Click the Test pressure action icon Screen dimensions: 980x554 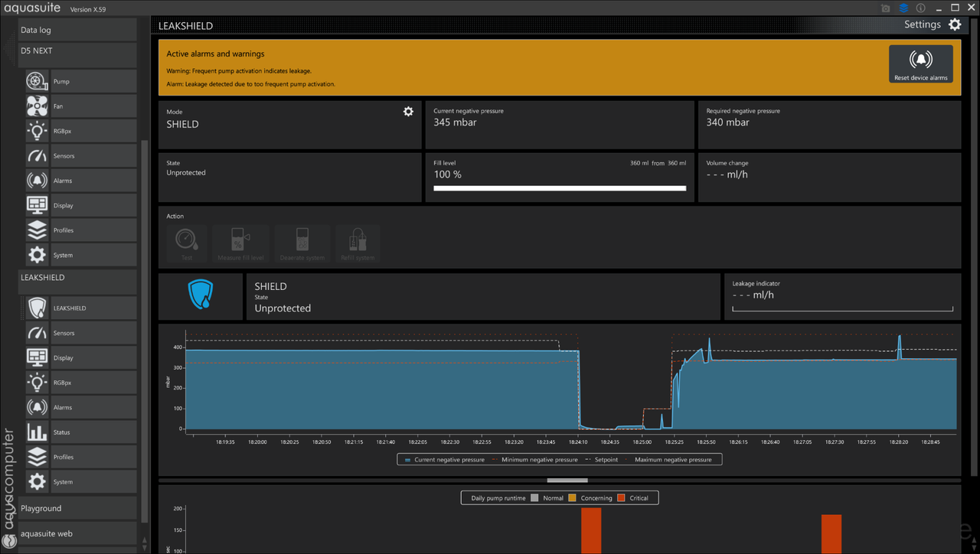click(187, 244)
